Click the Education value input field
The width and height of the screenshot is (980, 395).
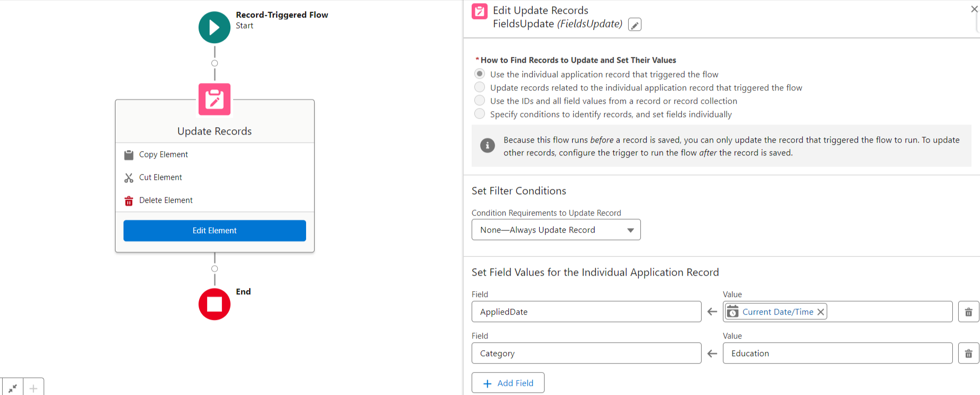click(837, 353)
